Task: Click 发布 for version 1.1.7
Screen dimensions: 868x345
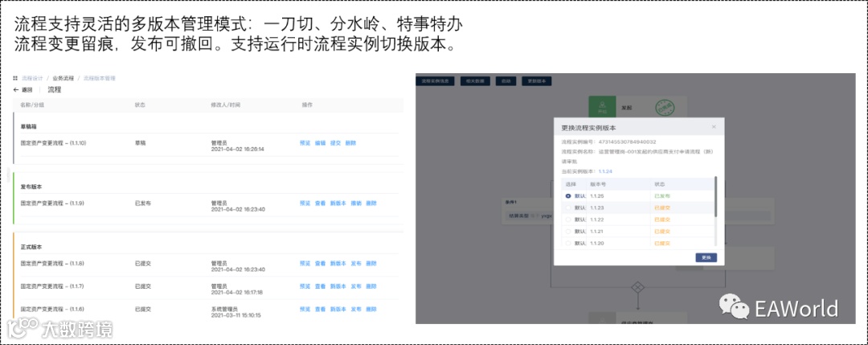Action: click(x=356, y=286)
